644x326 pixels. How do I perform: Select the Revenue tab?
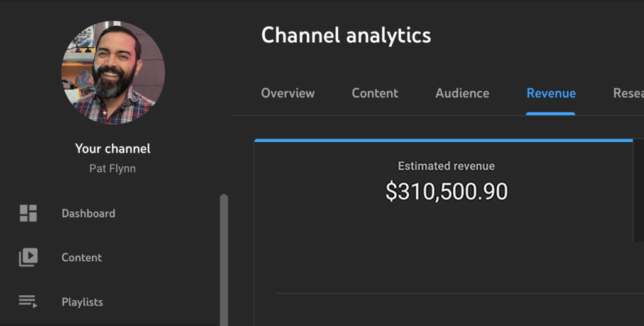pyautogui.click(x=551, y=93)
